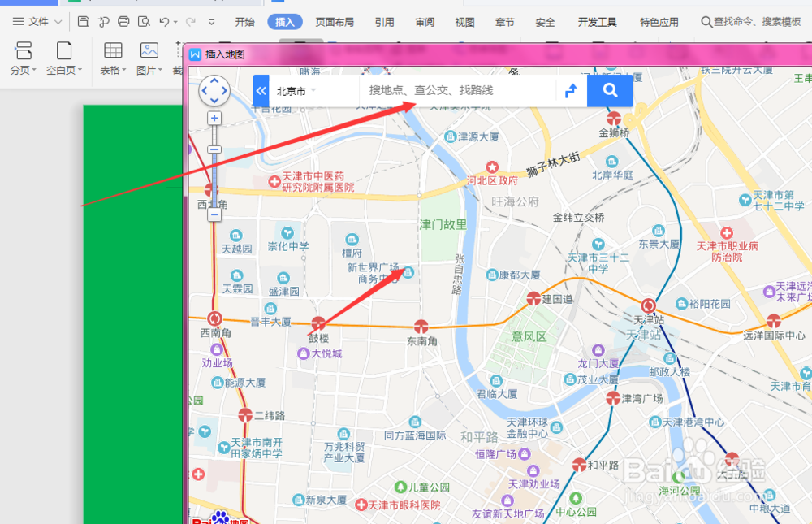
Task: Expand the 空白页 dropdown arrow
Action: (x=80, y=70)
